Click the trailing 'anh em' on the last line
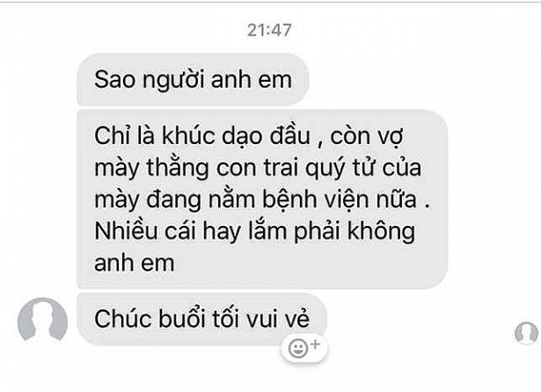The width and height of the screenshot is (541, 392). click(135, 263)
